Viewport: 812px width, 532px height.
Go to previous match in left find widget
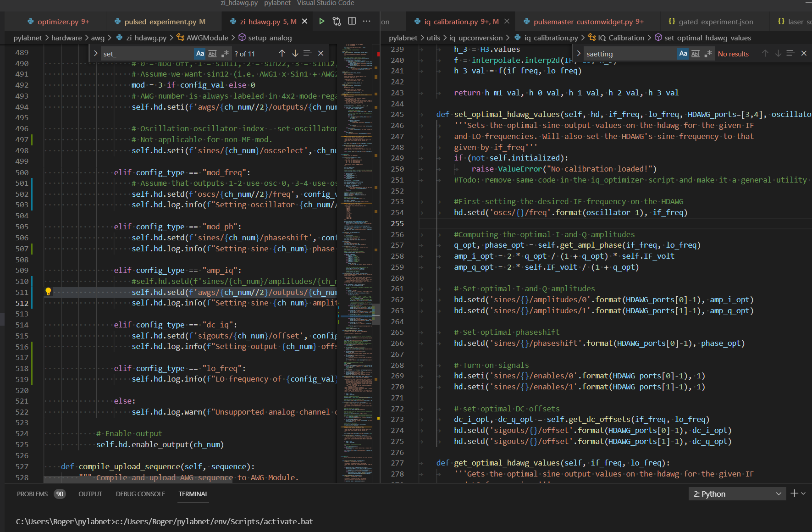[282, 54]
